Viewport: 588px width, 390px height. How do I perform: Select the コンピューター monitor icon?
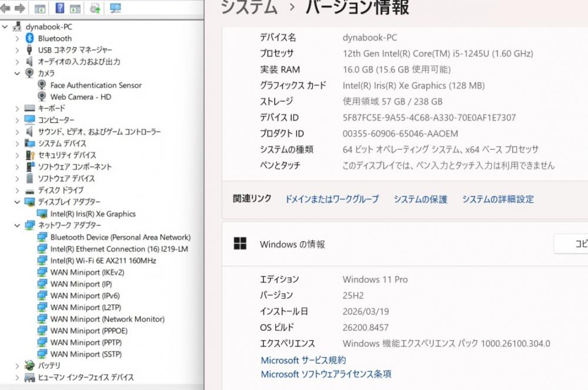click(29, 120)
